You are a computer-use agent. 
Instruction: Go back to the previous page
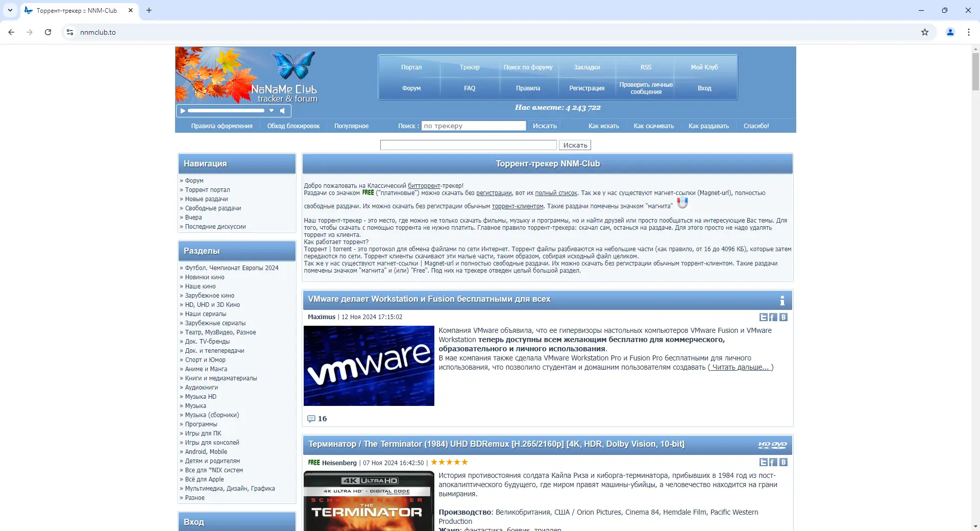pyautogui.click(x=11, y=32)
